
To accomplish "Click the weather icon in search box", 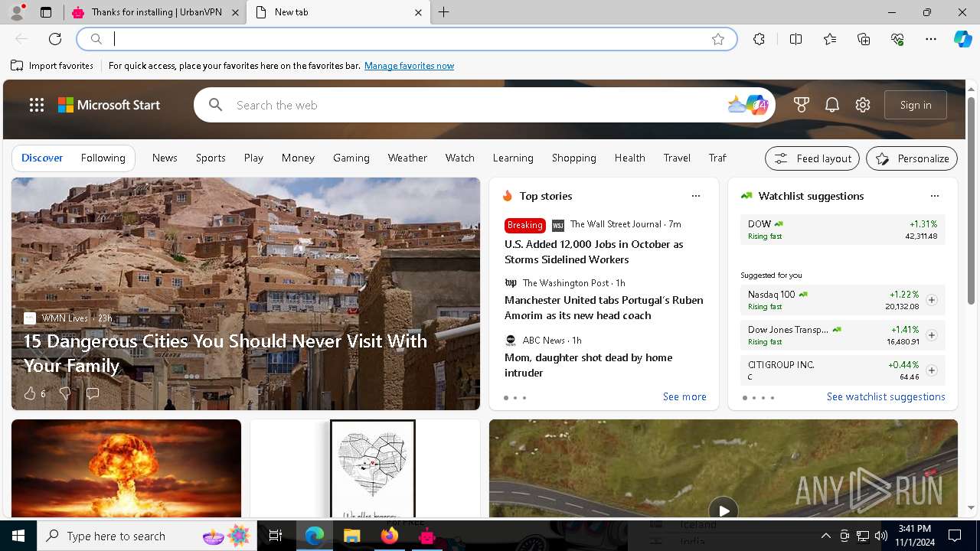I will point(737,105).
